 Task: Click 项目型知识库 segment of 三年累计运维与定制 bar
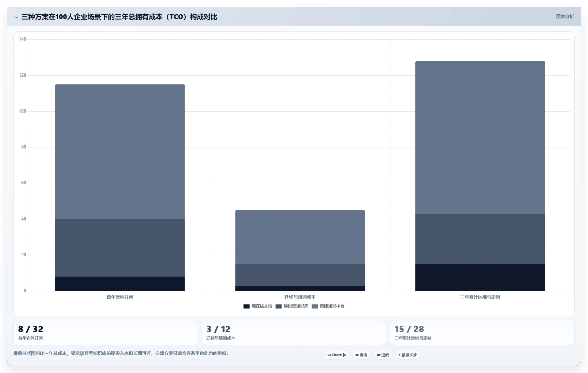tap(480, 239)
